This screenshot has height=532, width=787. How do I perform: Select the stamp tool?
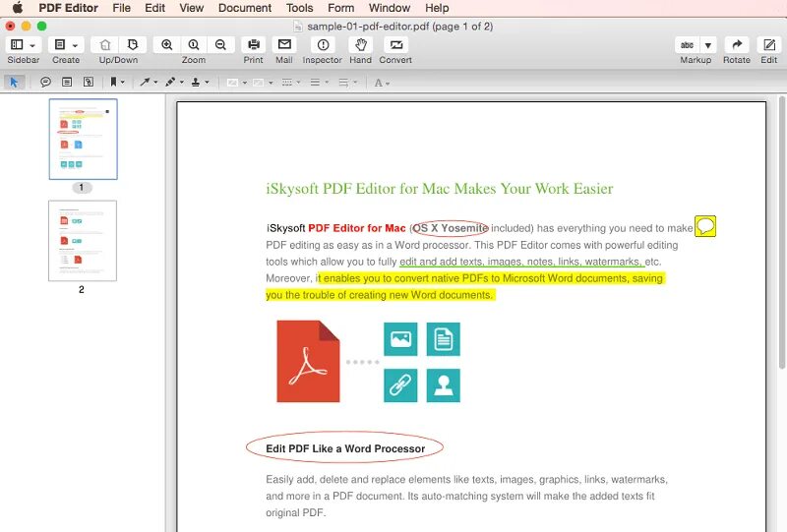coord(196,82)
